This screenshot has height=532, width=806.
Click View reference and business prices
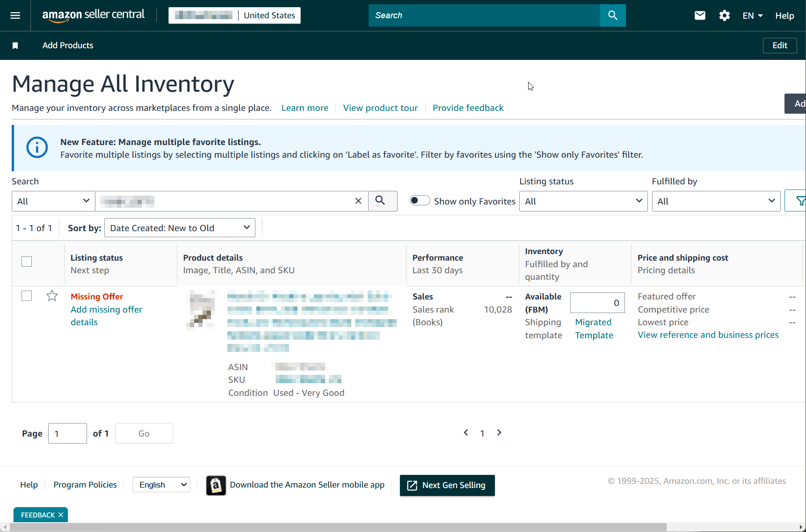[708, 335]
